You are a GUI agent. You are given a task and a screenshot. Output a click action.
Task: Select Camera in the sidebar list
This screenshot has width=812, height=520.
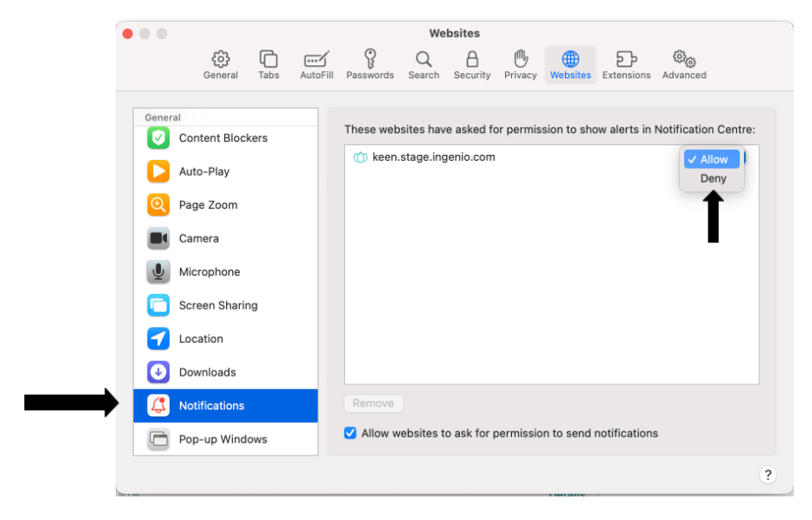point(199,238)
